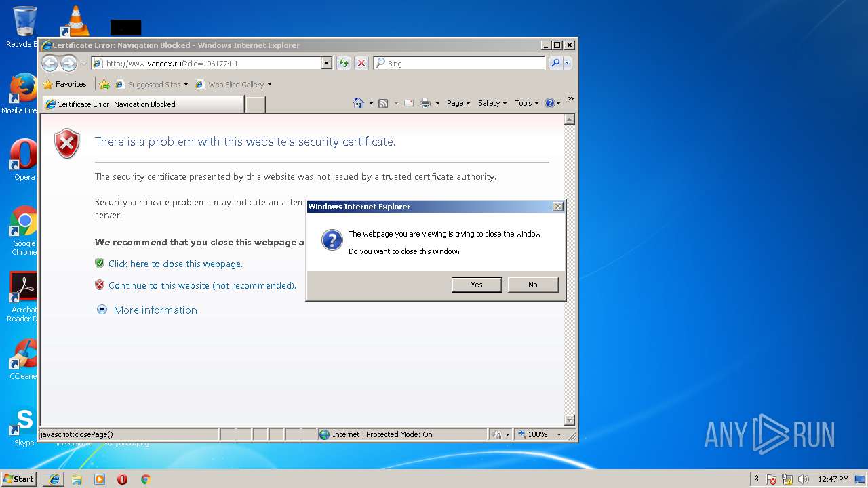Open the Favorites star button
Viewport: 868px width, 488px height.
click(x=64, y=85)
